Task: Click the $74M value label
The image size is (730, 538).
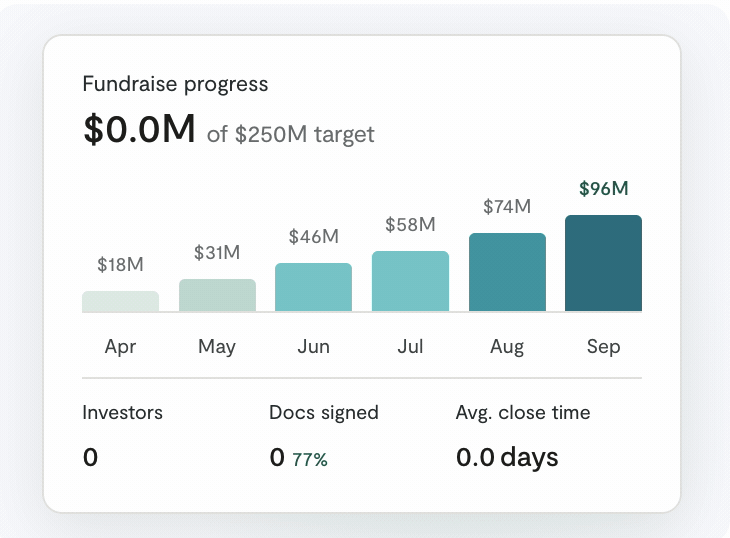Action: 507,207
